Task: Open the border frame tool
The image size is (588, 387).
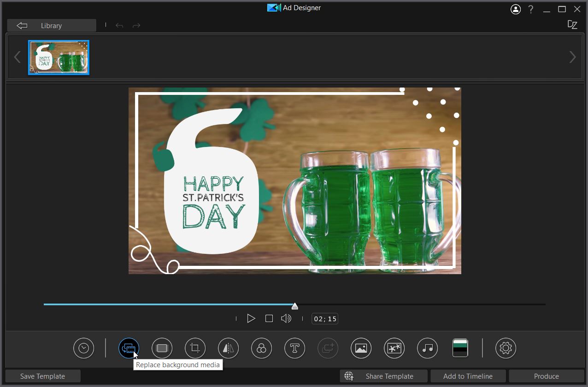Action: [x=162, y=348]
